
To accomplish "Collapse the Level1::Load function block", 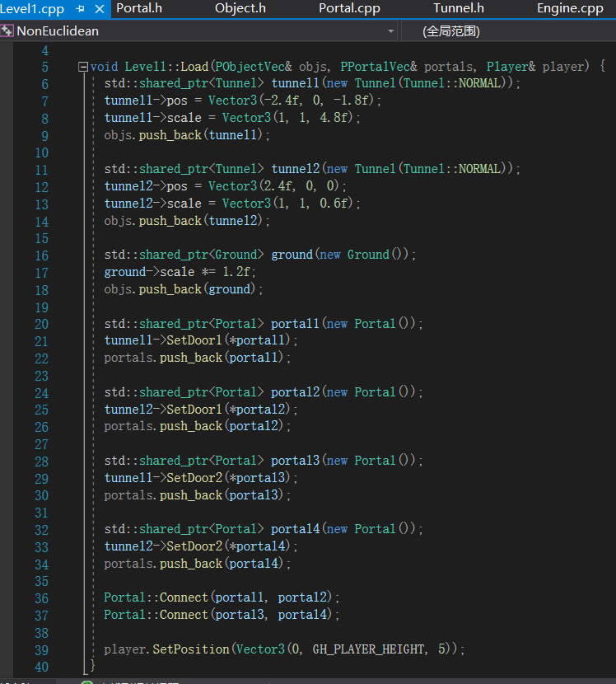I will (82, 67).
